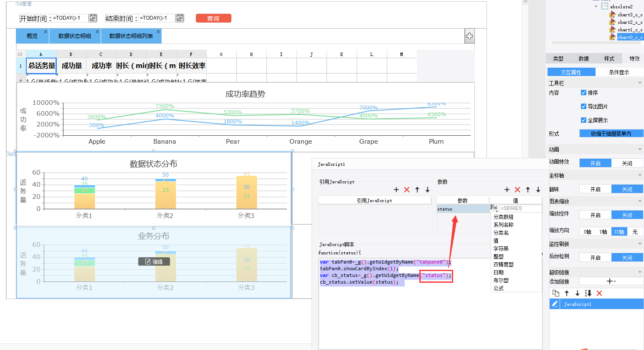Switch to the 数据 tab
644x350 pixels.
pos(583,58)
